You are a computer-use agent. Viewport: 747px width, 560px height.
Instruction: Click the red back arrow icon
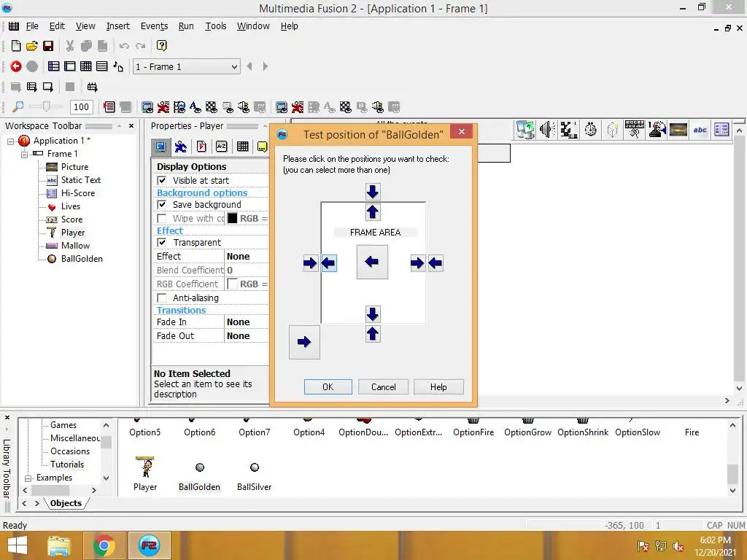16,66
